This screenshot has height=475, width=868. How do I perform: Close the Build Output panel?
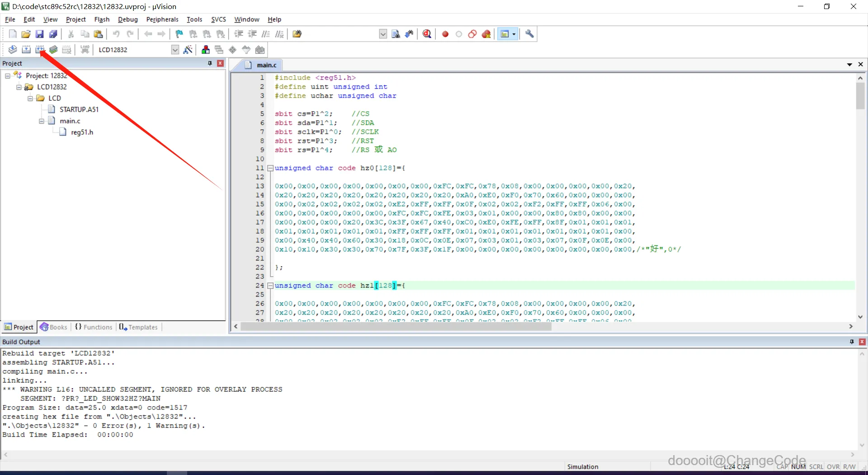[x=862, y=342]
